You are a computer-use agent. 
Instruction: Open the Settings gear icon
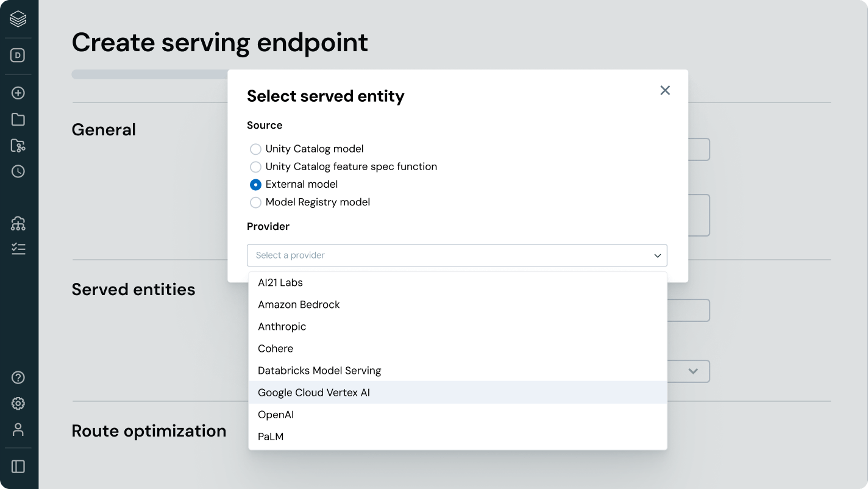click(x=18, y=404)
